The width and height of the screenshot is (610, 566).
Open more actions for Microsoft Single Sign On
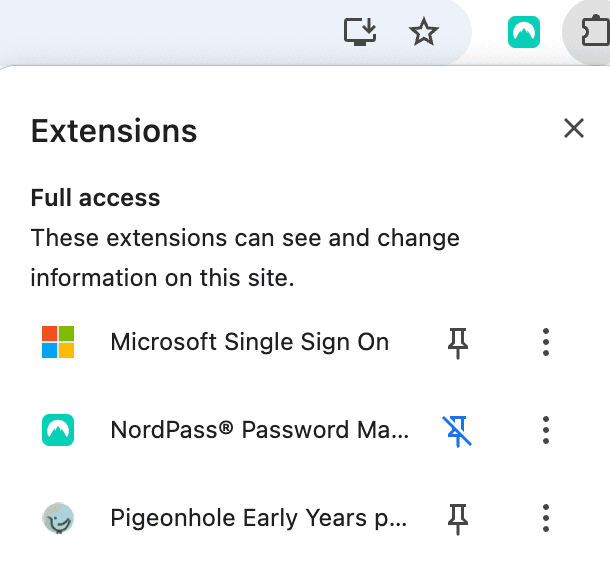(545, 342)
